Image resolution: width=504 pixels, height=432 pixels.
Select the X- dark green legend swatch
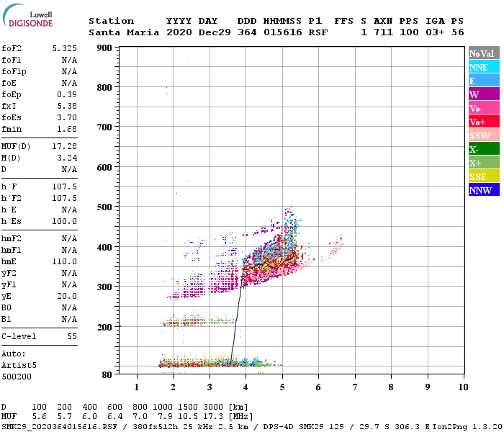484,149
